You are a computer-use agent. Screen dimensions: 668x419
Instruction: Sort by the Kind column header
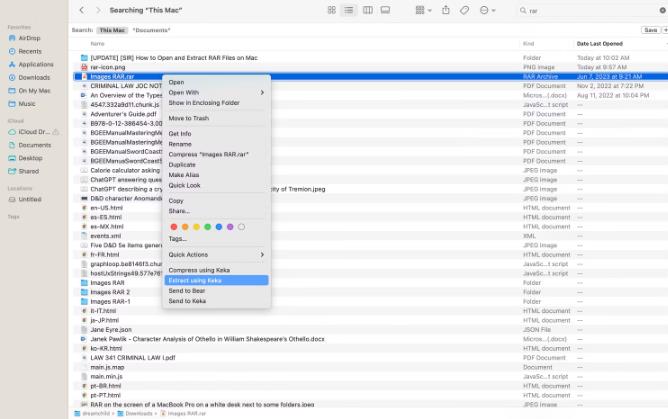528,44
